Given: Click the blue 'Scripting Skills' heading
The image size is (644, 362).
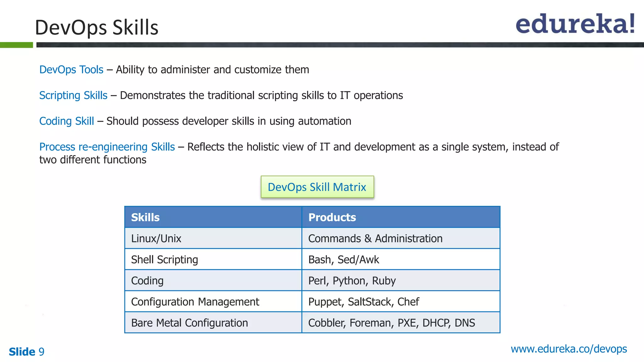Looking at the screenshot, I should 73,95.
